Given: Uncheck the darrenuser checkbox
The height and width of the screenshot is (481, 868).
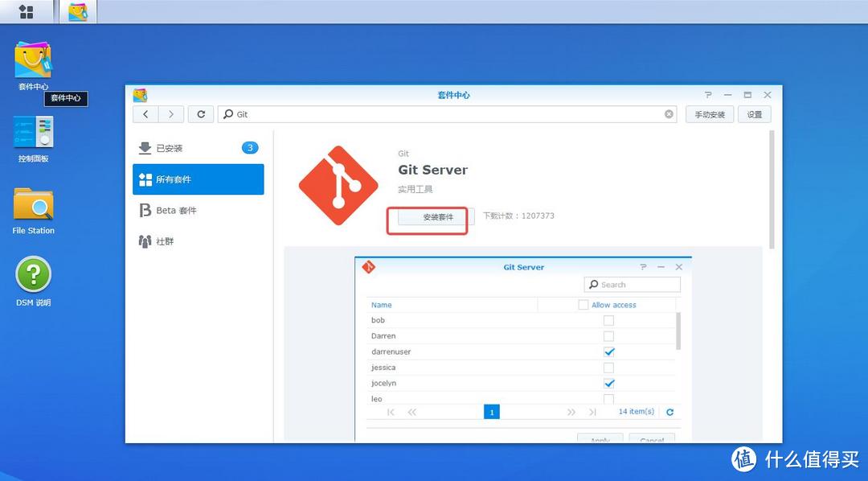Looking at the screenshot, I should [x=609, y=351].
